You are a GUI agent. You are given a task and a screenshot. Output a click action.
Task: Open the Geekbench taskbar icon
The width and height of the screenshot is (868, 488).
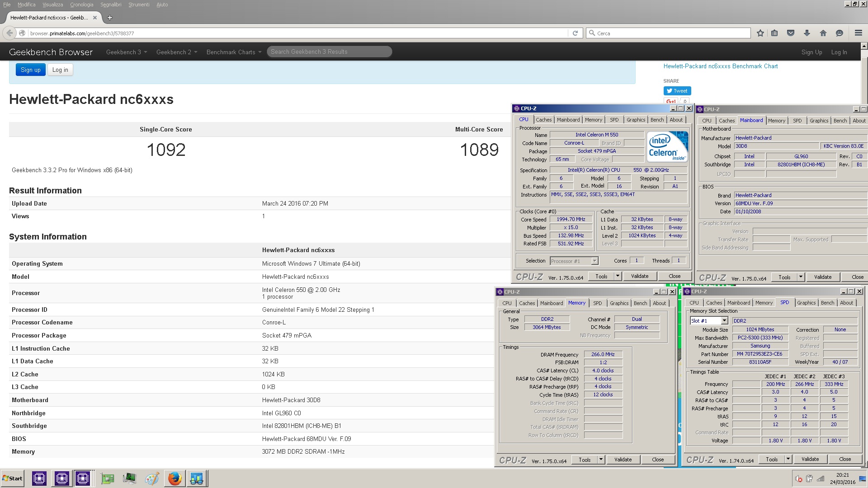pyautogui.click(x=197, y=479)
